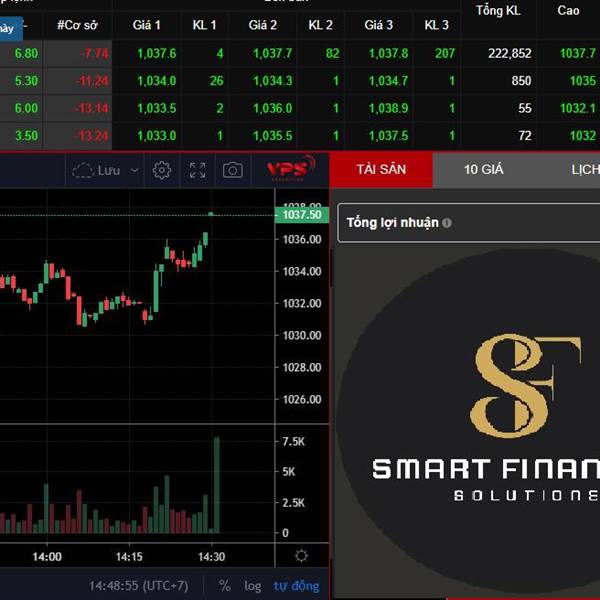This screenshot has width=600, height=600.
Task: Click the Giá 1 column header
Action: click(146, 25)
